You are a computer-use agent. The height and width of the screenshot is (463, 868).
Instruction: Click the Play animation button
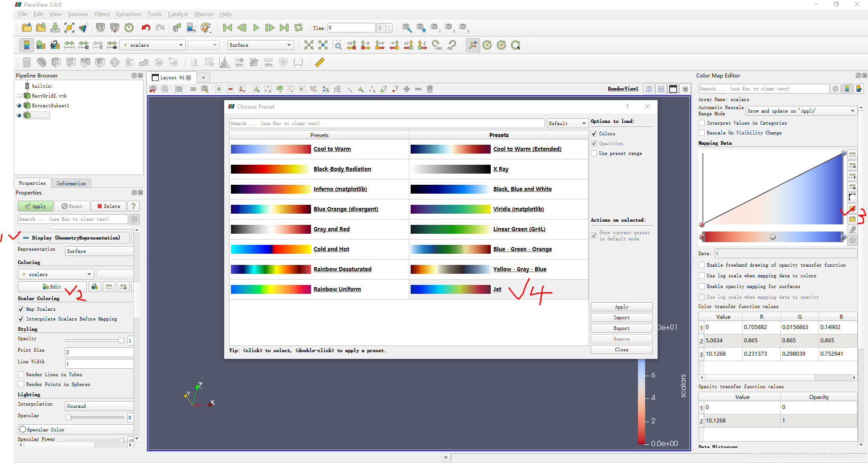pos(256,28)
